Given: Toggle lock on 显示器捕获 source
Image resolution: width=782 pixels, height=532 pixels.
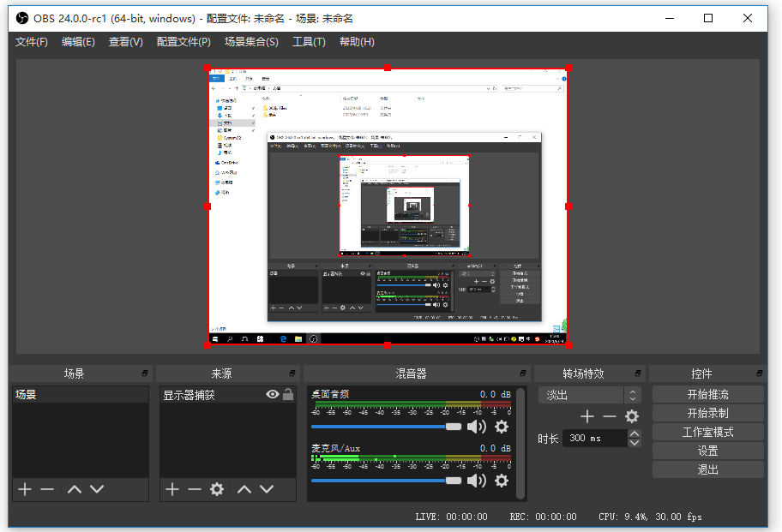Looking at the screenshot, I should point(288,395).
